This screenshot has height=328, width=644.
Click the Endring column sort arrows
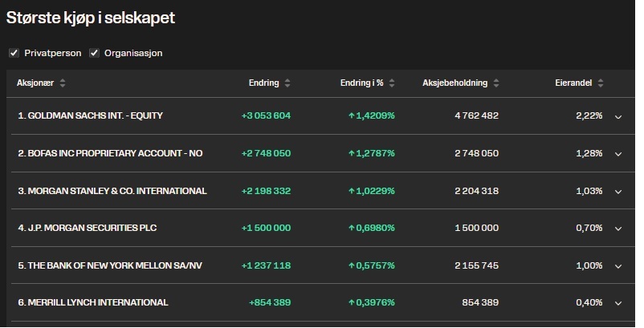(287, 83)
